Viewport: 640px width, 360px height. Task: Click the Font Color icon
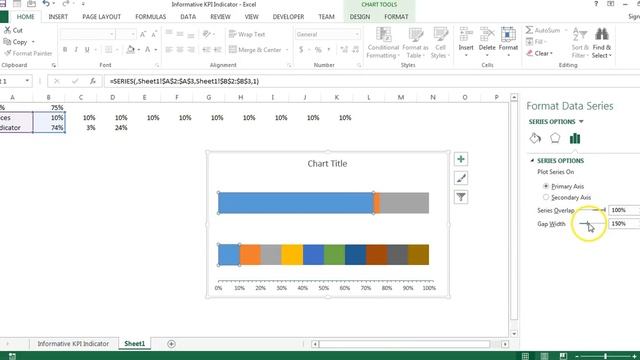point(148,50)
